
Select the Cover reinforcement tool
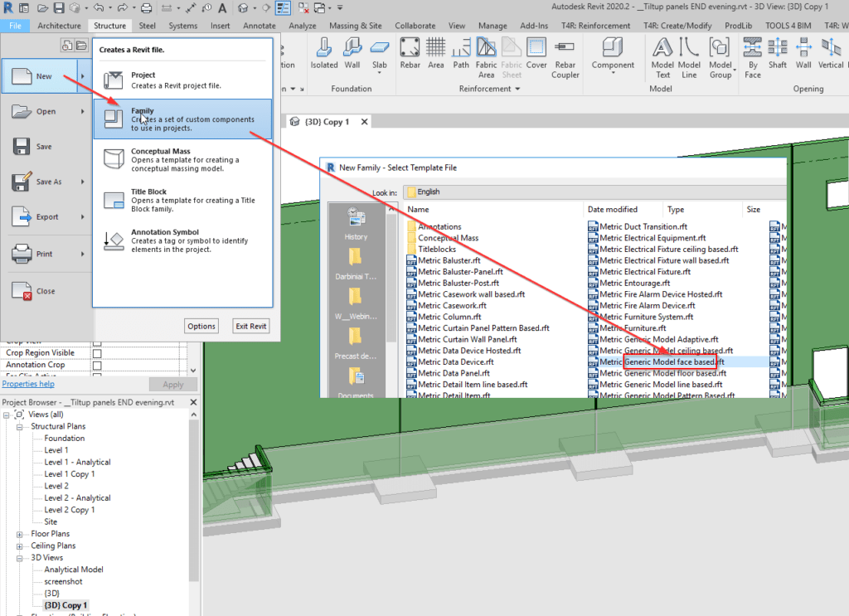pos(536,53)
